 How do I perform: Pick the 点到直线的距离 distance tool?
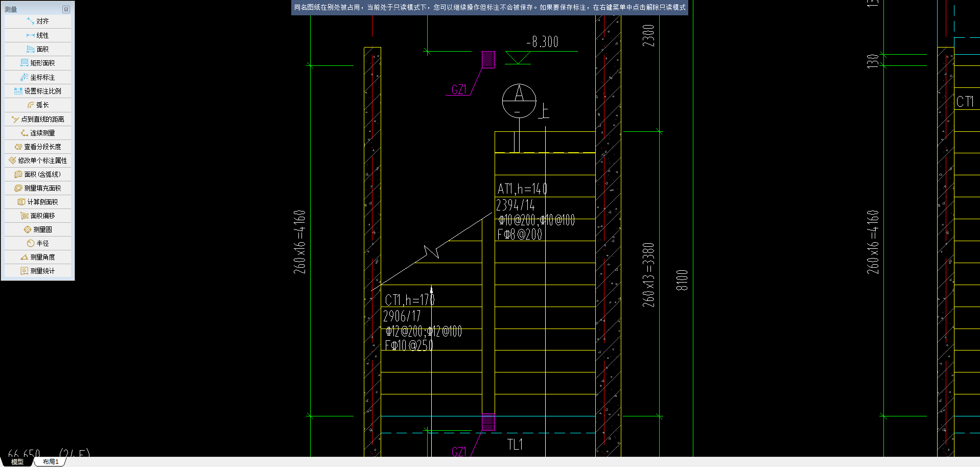[x=38, y=119]
